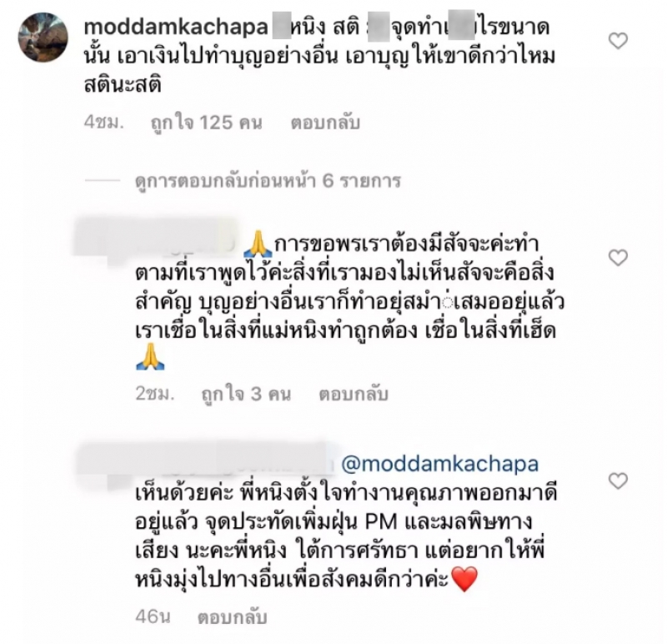Select the 2ชม. timestamp of second comment
667x644 pixels.
155,394
